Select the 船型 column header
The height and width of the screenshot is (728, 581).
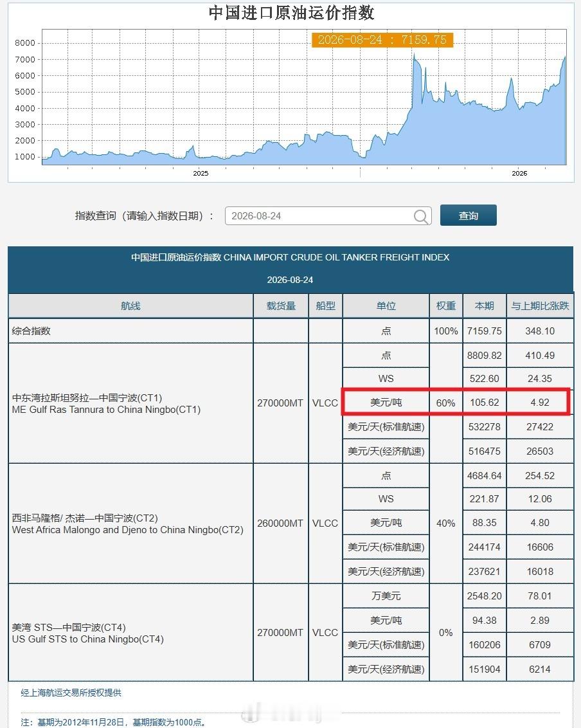tap(325, 306)
